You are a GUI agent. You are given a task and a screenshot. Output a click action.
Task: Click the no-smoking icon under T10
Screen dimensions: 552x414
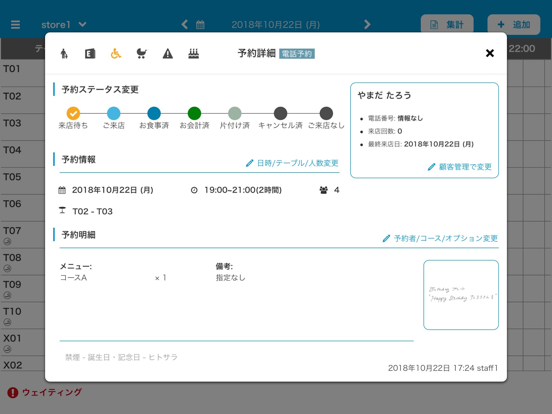[x=7, y=322]
